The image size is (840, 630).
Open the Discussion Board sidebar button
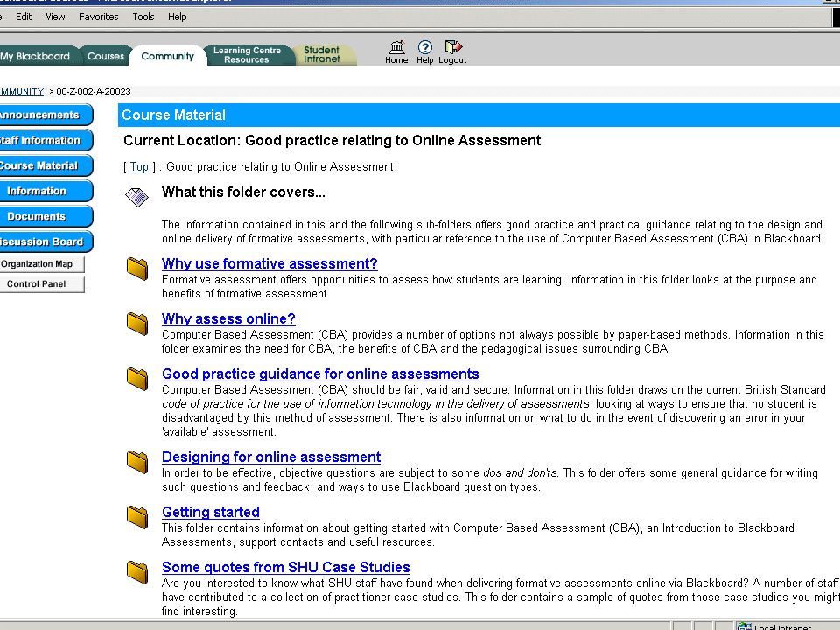pos(45,241)
